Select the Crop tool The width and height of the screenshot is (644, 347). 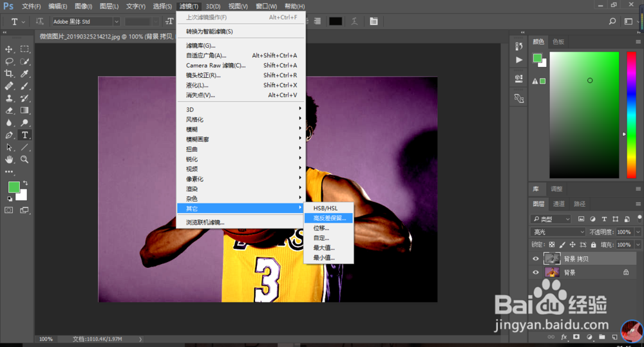click(8, 74)
